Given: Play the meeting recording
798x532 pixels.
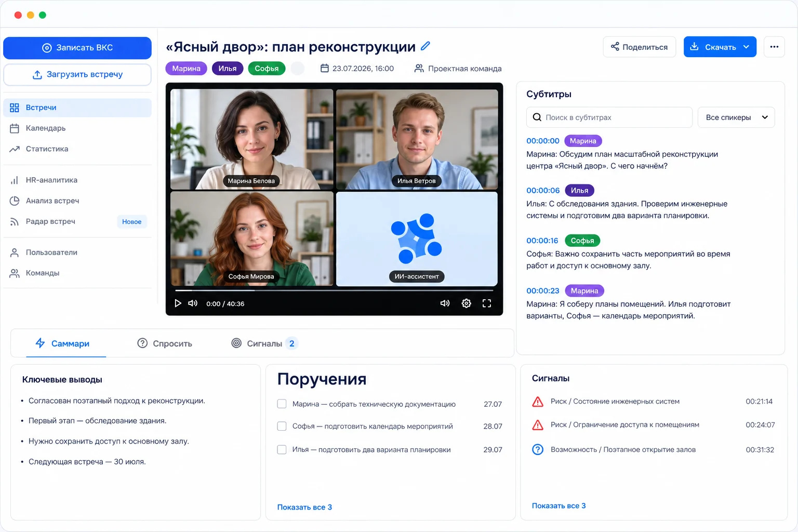Looking at the screenshot, I should (178, 303).
